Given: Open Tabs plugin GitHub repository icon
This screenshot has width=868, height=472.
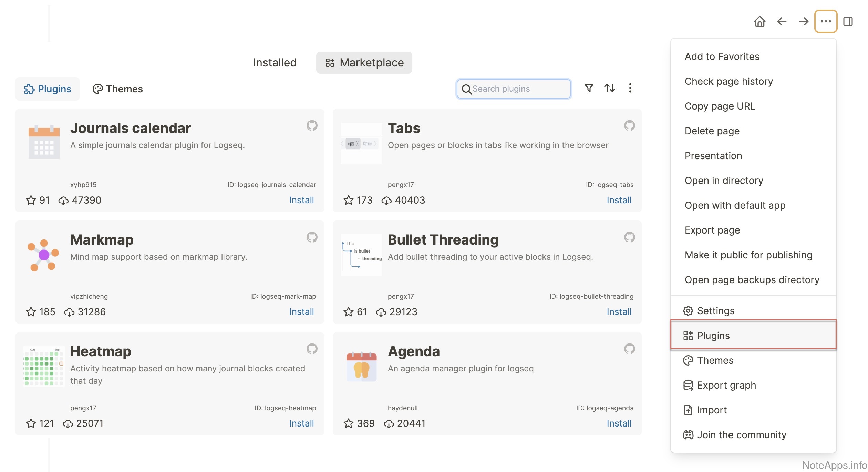Looking at the screenshot, I should pos(629,125).
